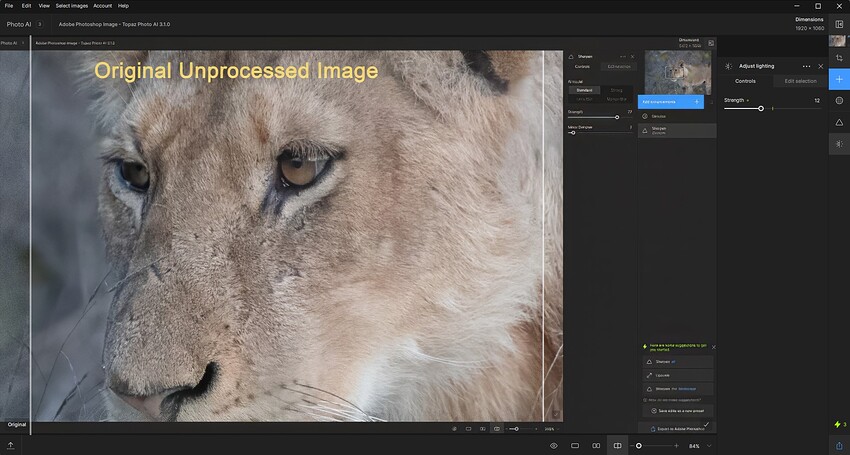Click the Original label on the image
The height and width of the screenshot is (455, 850).
coord(17,425)
